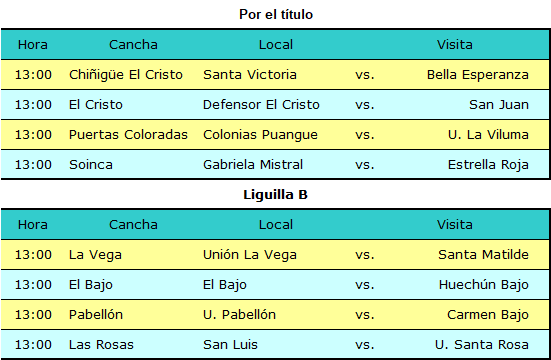Click on U. Santa Rosa cell
This screenshot has height=360, width=551.
click(x=482, y=345)
